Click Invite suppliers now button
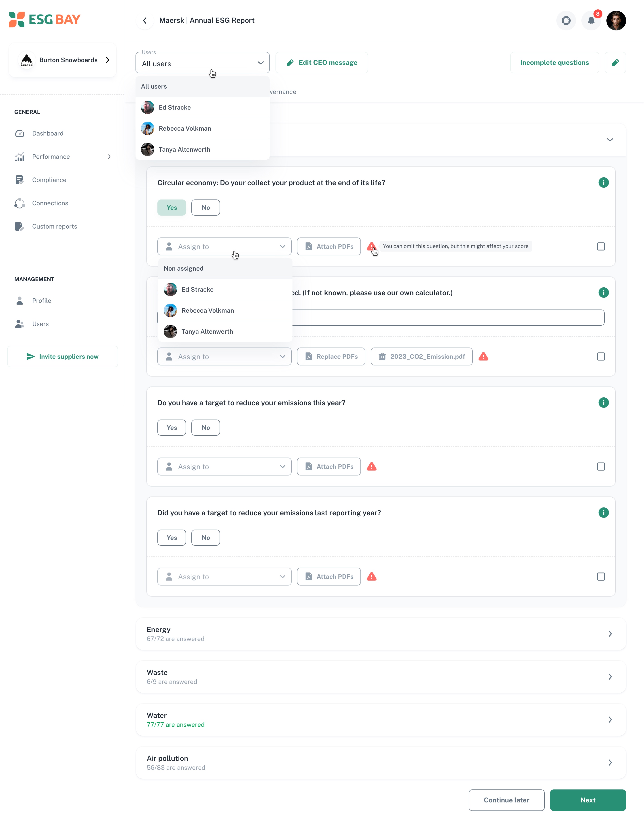Image resolution: width=644 pixels, height=823 pixels. click(63, 357)
